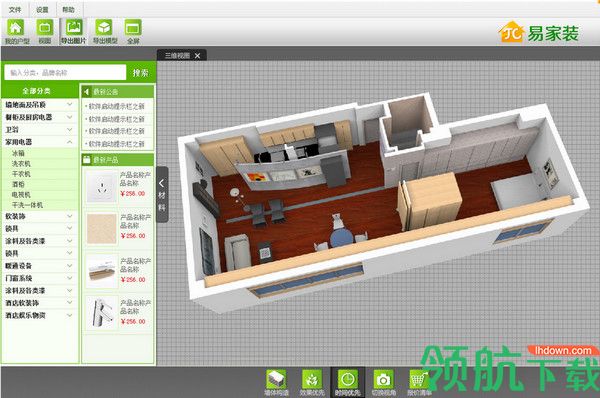Focus the category and brand search field

[x=65, y=72]
